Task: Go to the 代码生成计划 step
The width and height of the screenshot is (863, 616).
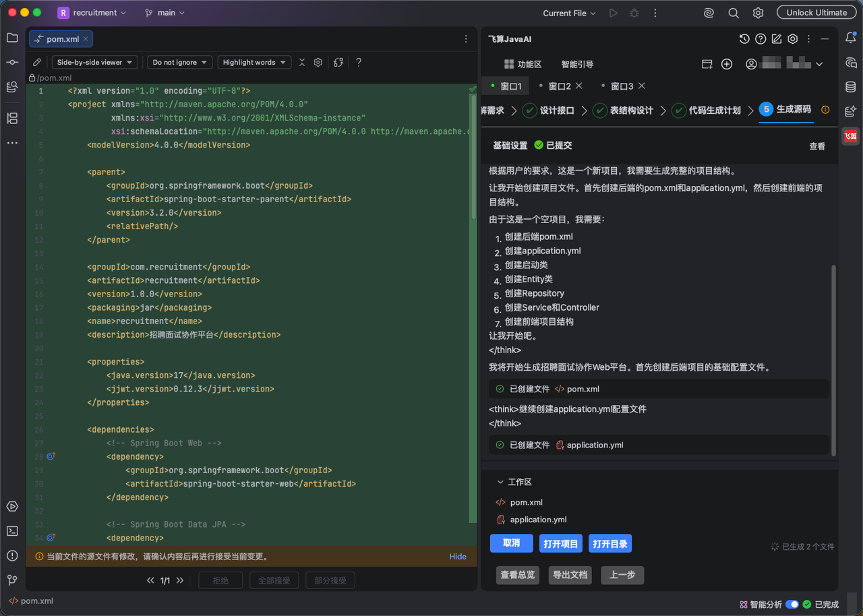Action: pyautogui.click(x=706, y=110)
